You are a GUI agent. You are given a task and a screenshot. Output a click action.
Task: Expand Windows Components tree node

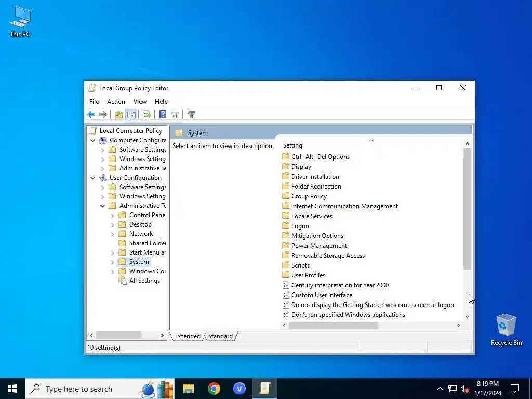[x=112, y=271]
